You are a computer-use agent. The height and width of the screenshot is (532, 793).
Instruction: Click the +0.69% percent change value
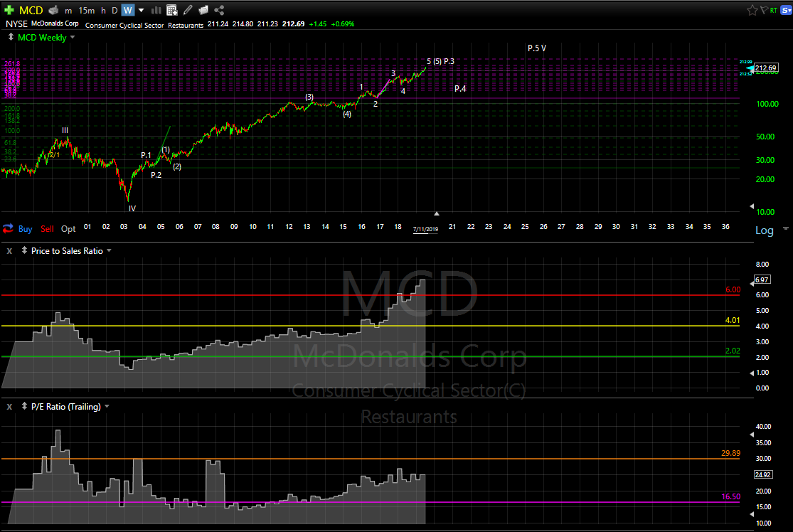342,23
